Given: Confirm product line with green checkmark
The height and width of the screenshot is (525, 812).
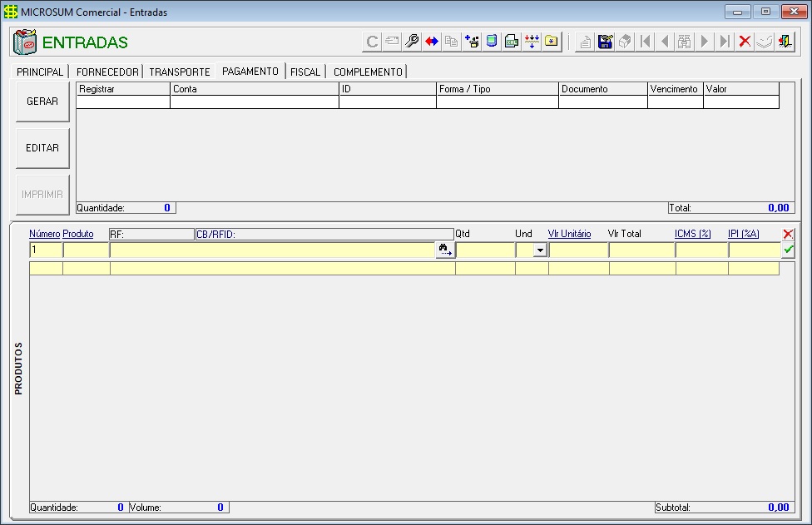Looking at the screenshot, I should click(788, 250).
